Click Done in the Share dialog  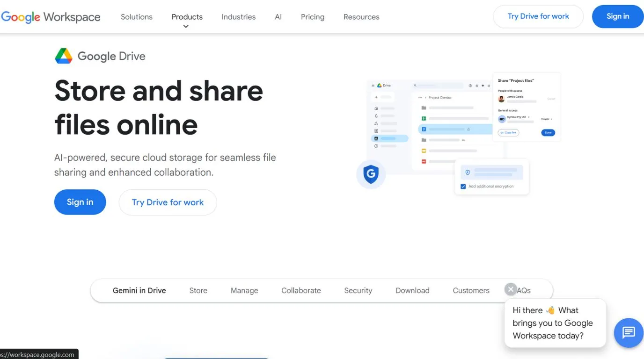click(x=549, y=132)
